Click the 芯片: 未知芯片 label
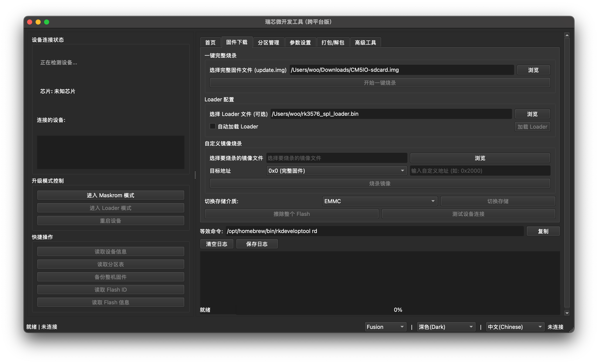 pos(58,91)
